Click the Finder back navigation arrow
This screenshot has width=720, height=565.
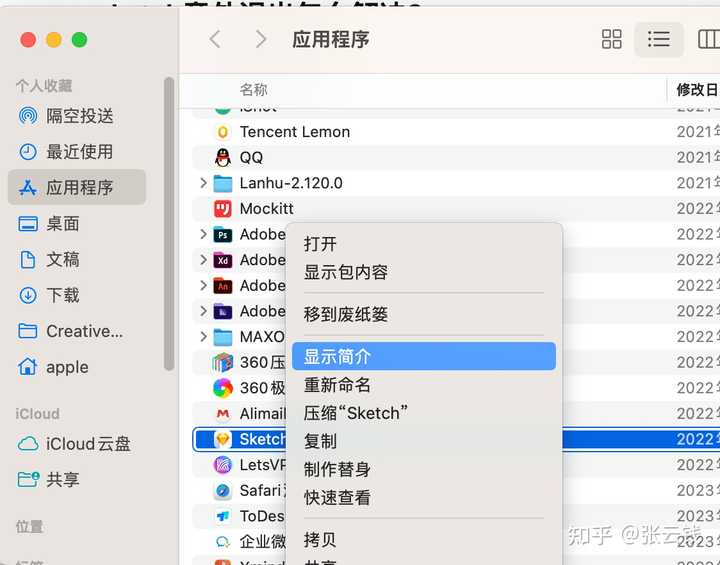[x=215, y=40]
